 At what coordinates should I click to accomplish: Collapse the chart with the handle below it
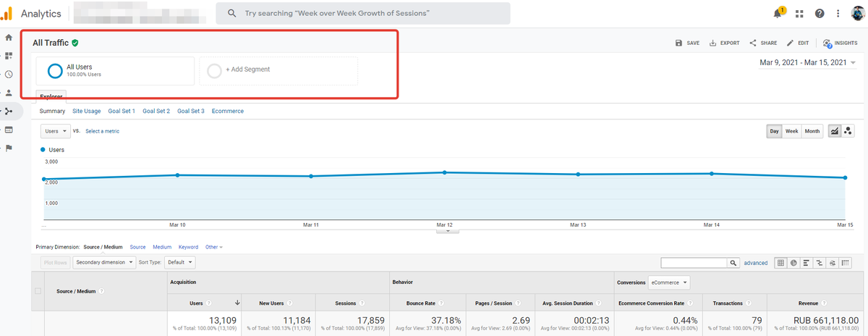446,232
